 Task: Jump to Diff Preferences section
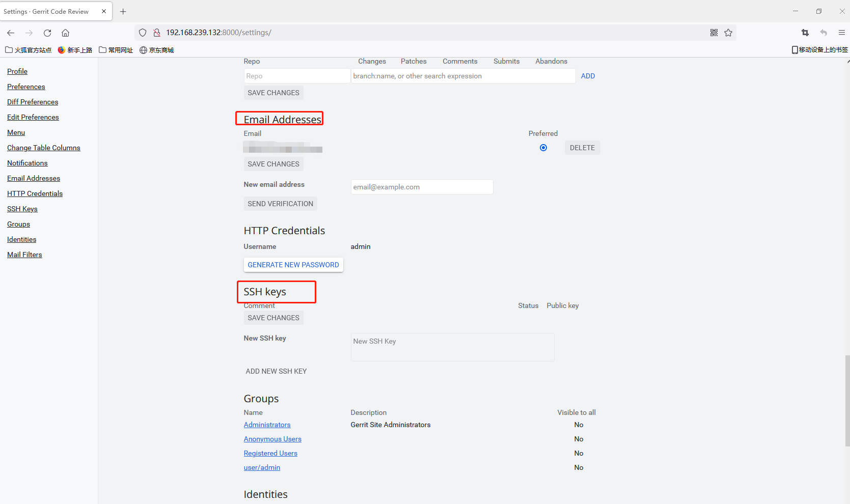click(x=33, y=102)
